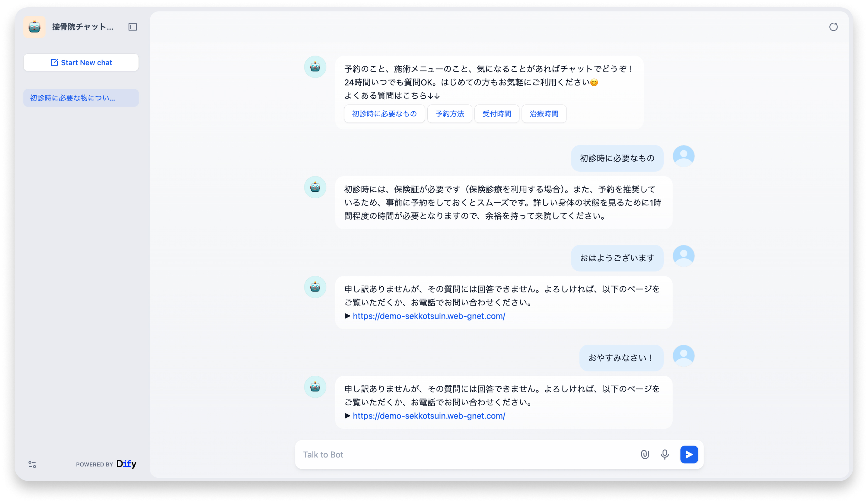868x503 pixels.
Task: Open the first demo-sekkotsuin.web-gnet.com link
Action: pos(429,316)
